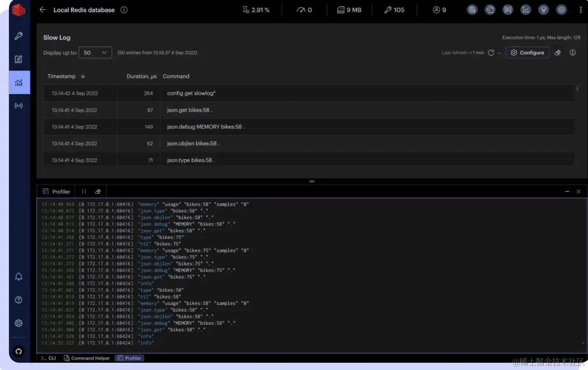This screenshot has height=370, width=588.
Task: Show Slow Log info icon beside eraser
Action: point(573,53)
